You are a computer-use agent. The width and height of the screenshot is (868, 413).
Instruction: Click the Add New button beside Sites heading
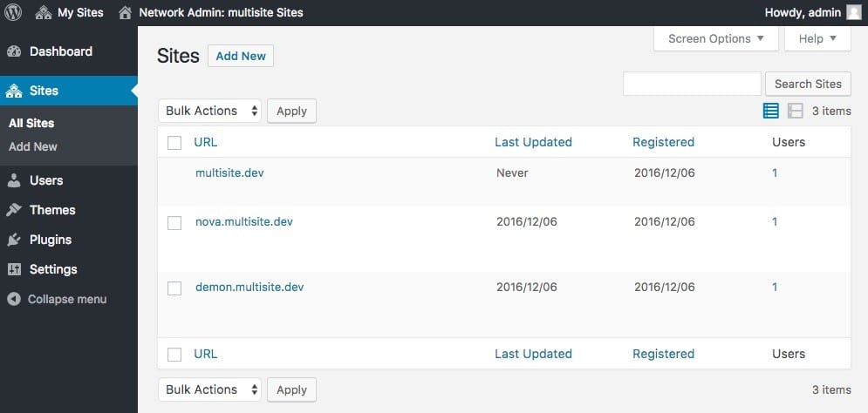point(241,56)
